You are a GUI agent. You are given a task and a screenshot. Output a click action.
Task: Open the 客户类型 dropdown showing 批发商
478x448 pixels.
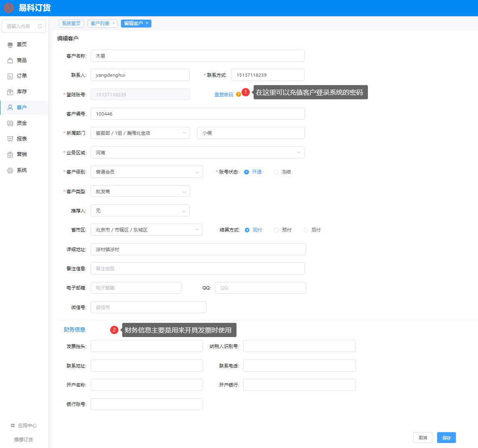[140, 191]
